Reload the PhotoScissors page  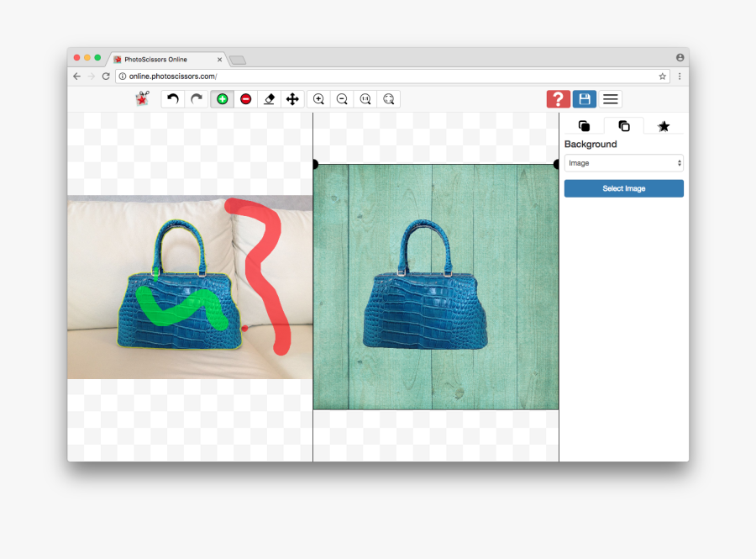coord(105,76)
